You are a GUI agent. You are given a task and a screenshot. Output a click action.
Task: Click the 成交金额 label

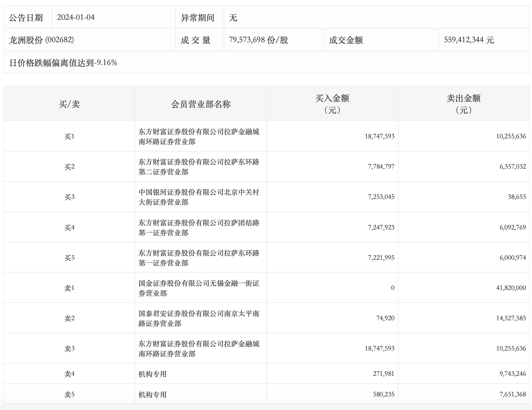coord(346,40)
